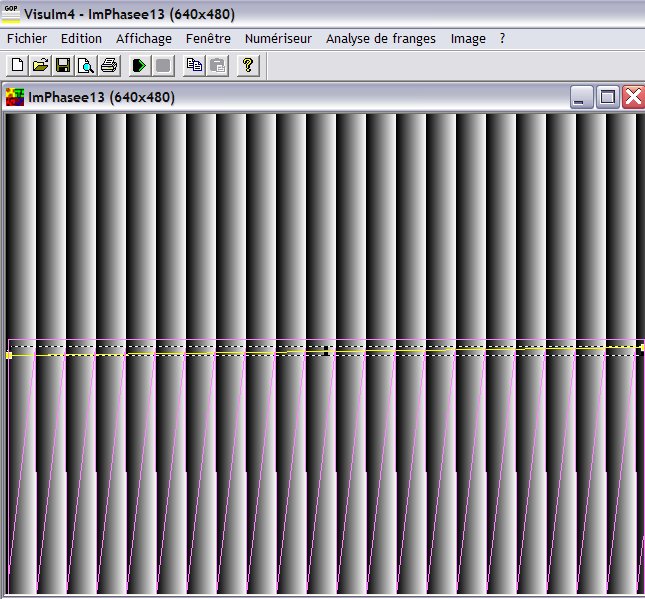Open a file with the folder icon
The width and height of the screenshot is (645, 599).
[40, 66]
